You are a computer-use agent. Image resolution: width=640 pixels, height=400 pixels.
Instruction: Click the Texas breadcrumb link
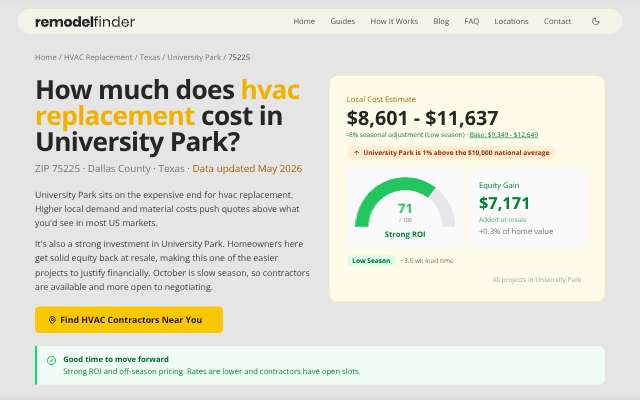149,57
